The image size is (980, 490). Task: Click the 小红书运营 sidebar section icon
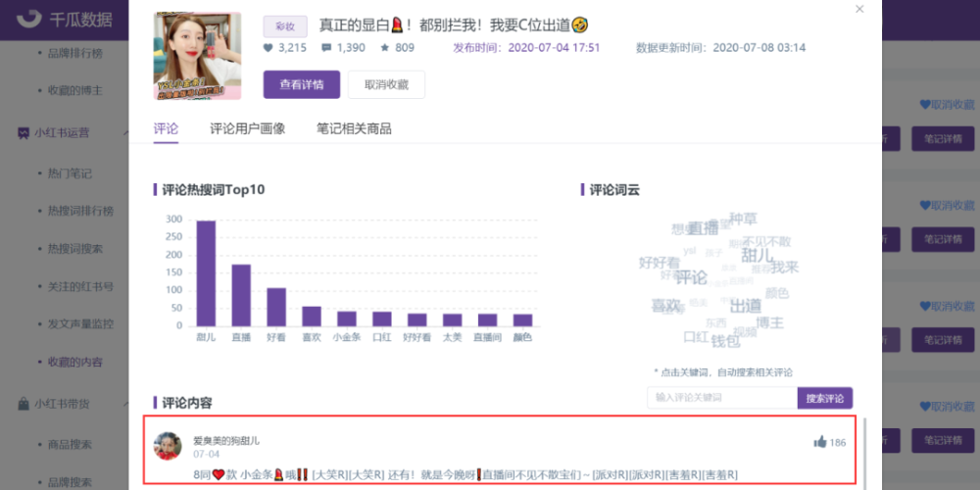pos(24,132)
